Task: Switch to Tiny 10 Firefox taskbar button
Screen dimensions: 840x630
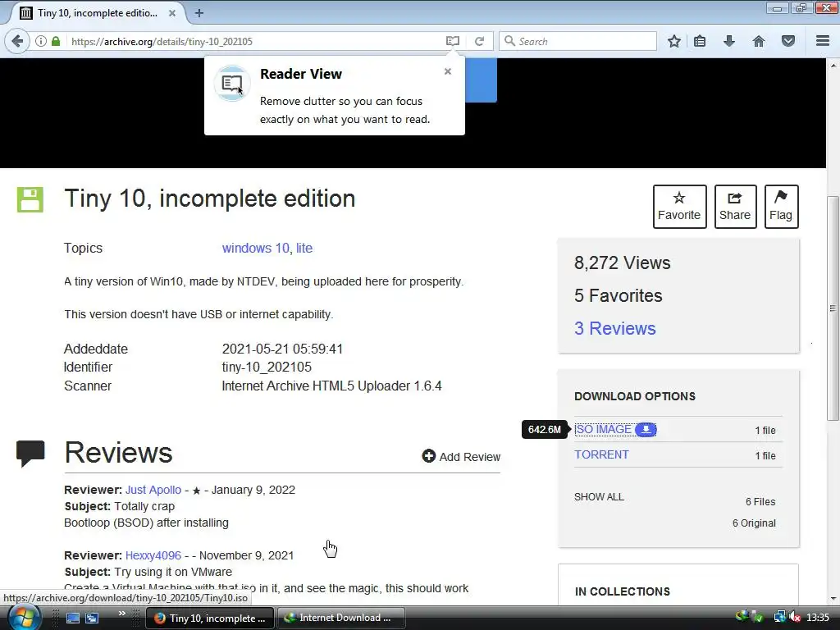Action: pos(210,618)
